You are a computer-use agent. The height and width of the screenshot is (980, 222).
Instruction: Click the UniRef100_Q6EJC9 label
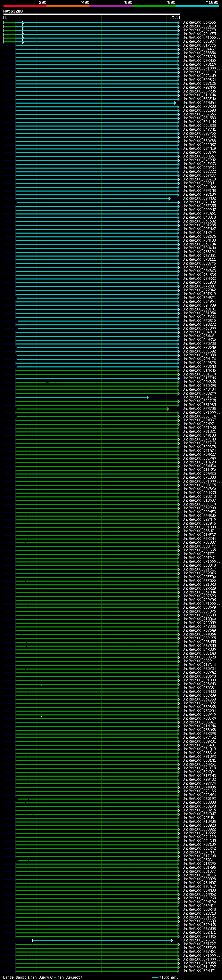(x=199, y=72)
